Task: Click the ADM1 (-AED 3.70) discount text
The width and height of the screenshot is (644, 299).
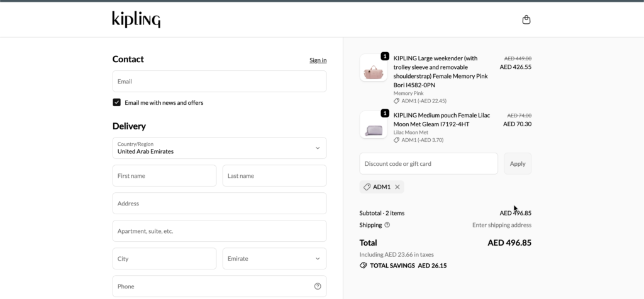Action: 422,140
